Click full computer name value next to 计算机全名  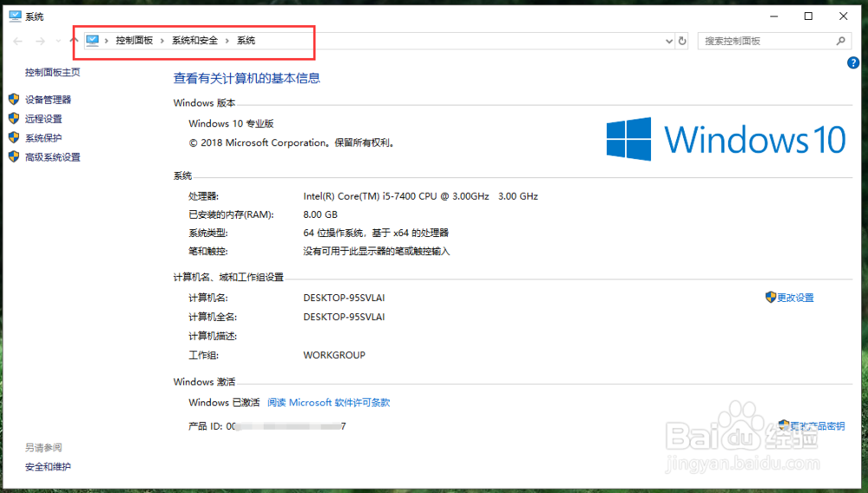[344, 317]
